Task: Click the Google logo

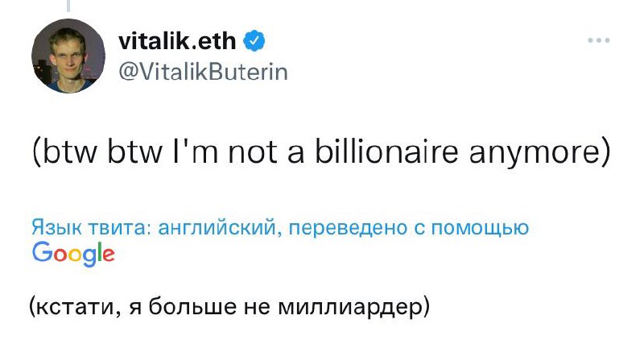Action: click(73, 253)
